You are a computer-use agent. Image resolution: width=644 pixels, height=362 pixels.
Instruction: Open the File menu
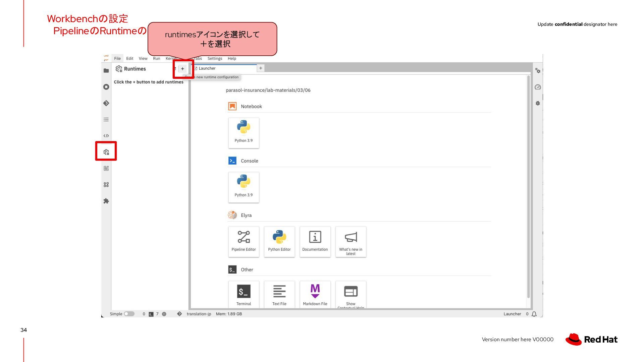pyautogui.click(x=117, y=58)
